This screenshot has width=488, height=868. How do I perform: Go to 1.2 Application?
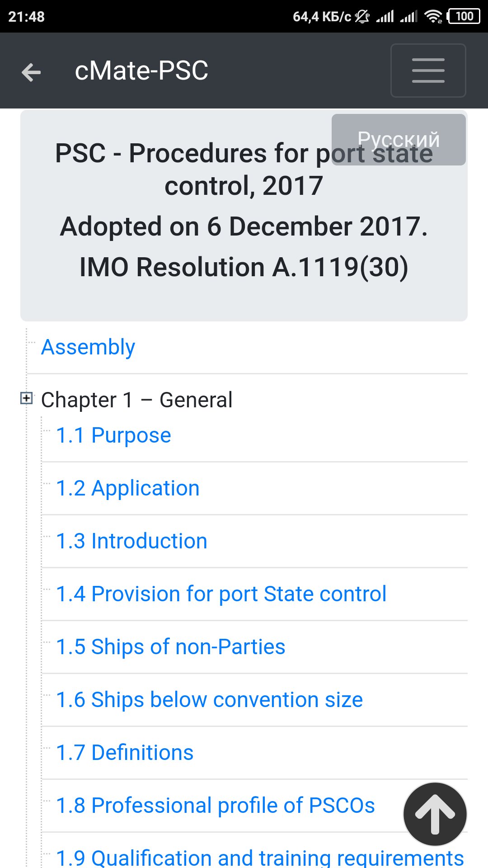point(127,488)
